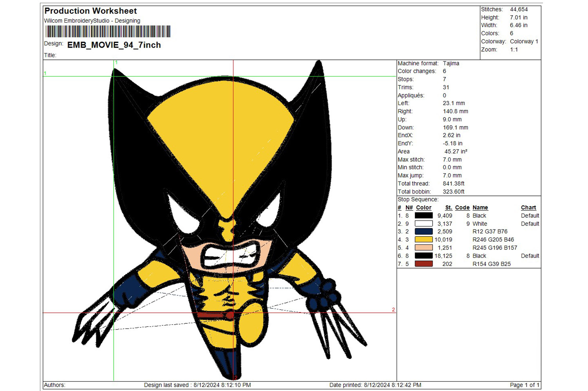Click the white swatch in row 2
588x391 pixels.
(x=424, y=224)
